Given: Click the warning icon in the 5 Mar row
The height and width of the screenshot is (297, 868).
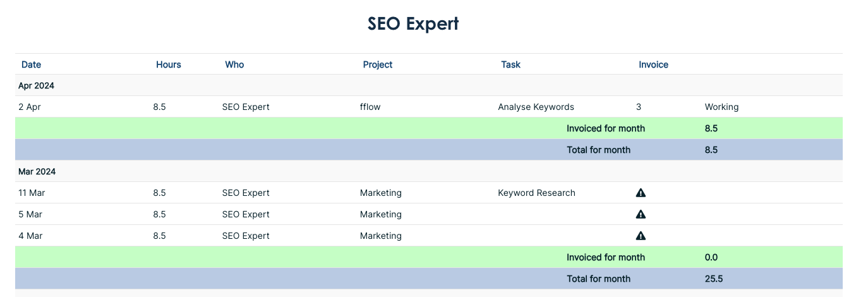Looking at the screenshot, I should 641,214.
